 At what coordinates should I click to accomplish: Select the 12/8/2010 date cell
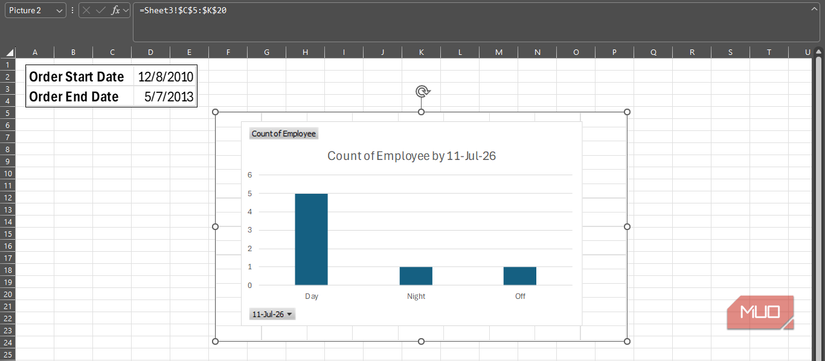(166, 77)
